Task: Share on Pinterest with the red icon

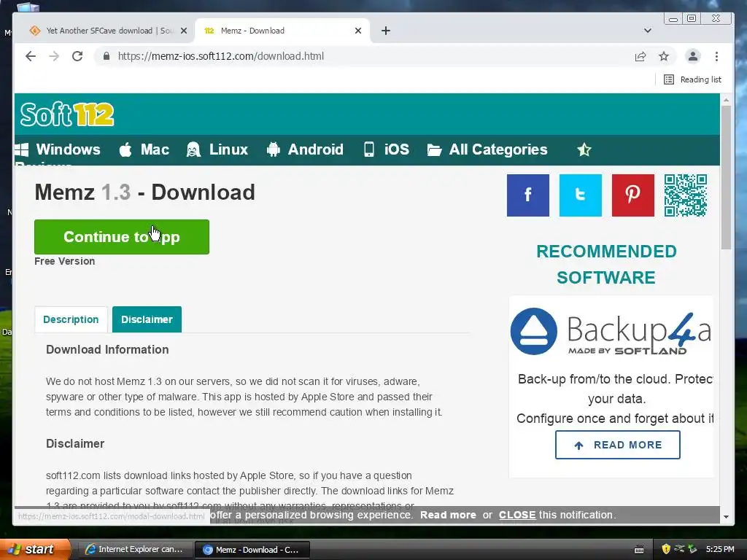Action: pos(632,195)
